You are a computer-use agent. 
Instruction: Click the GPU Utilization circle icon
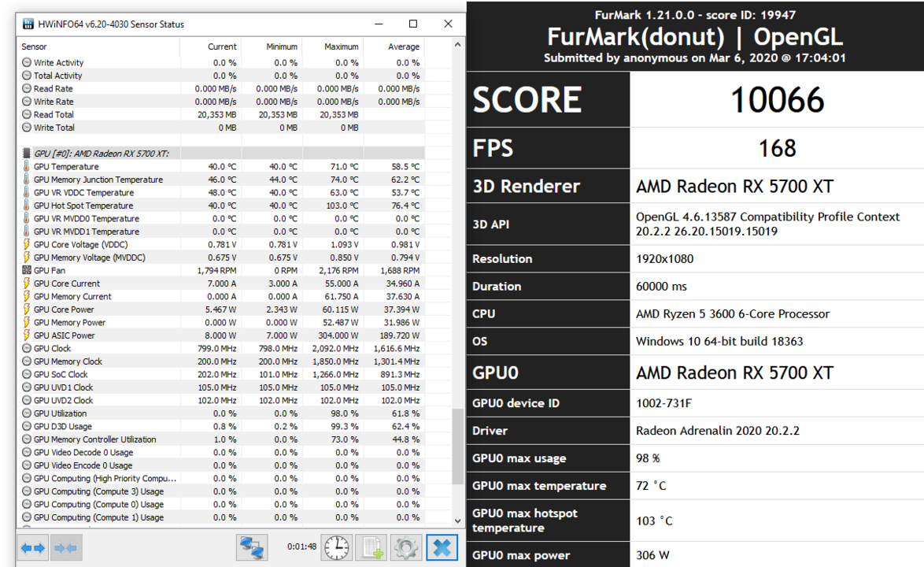(x=27, y=413)
